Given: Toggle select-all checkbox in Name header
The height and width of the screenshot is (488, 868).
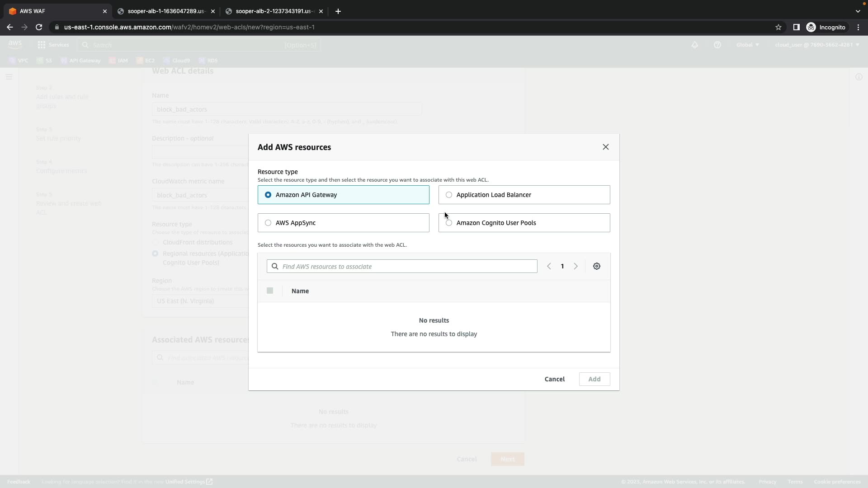Looking at the screenshot, I should coord(270,291).
